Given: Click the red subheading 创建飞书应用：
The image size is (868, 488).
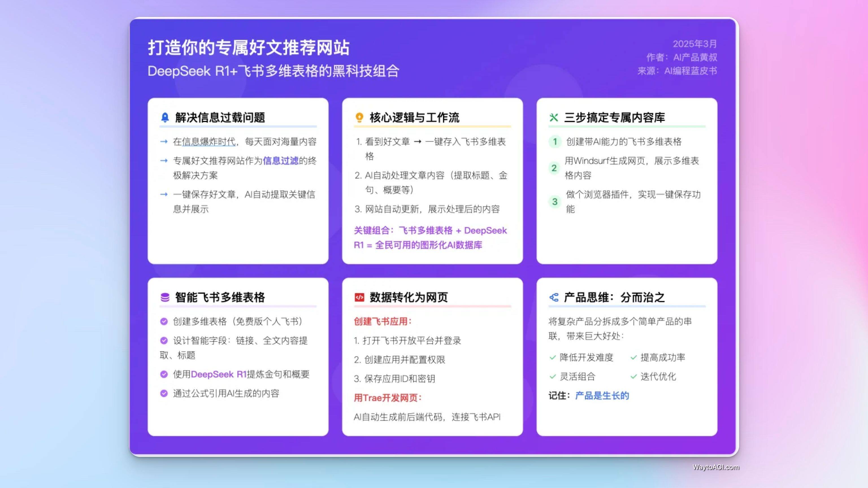Looking at the screenshot, I should click(x=383, y=321).
